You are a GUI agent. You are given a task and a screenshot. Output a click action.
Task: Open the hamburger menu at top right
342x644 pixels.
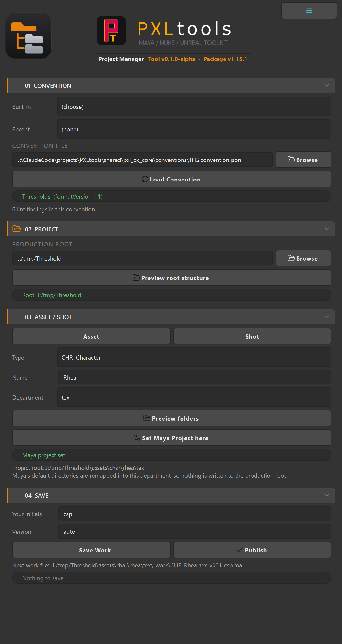(309, 11)
